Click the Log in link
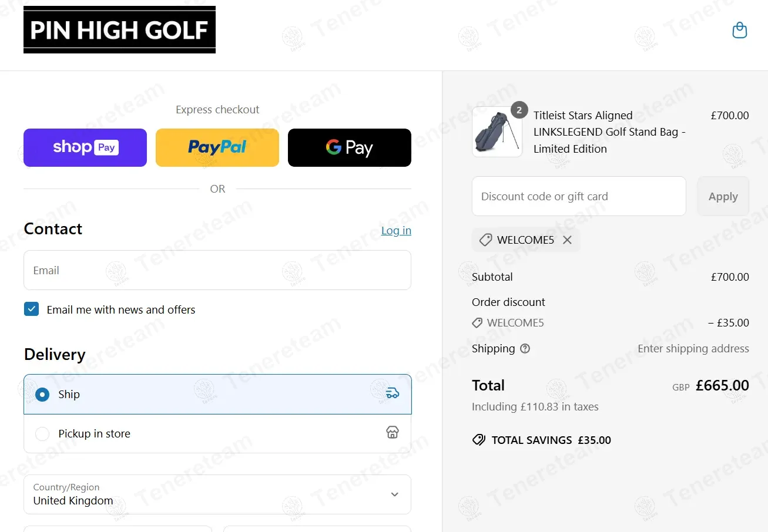This screenshot has width=768, height=532. click(x=396, y=230)
